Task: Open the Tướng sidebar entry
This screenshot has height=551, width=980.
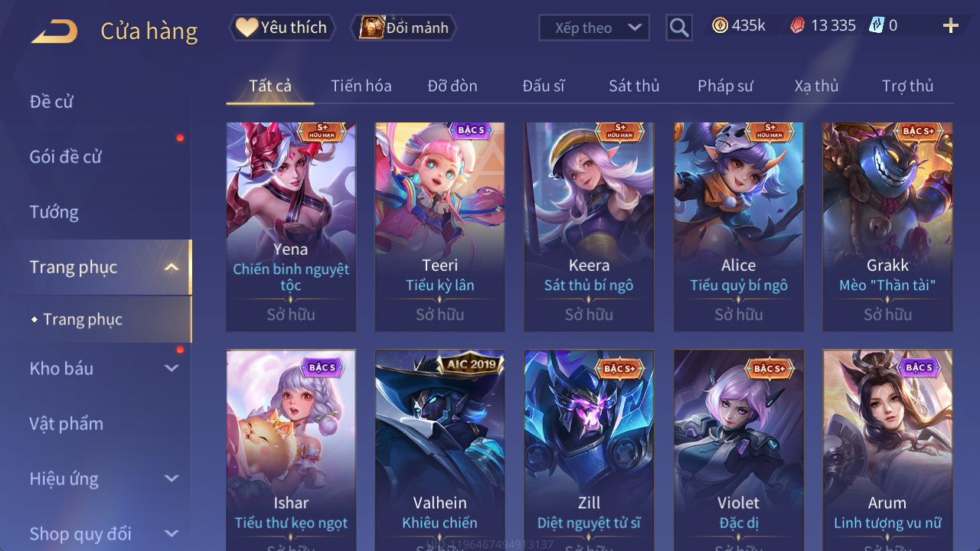Action: click(54, 212)
